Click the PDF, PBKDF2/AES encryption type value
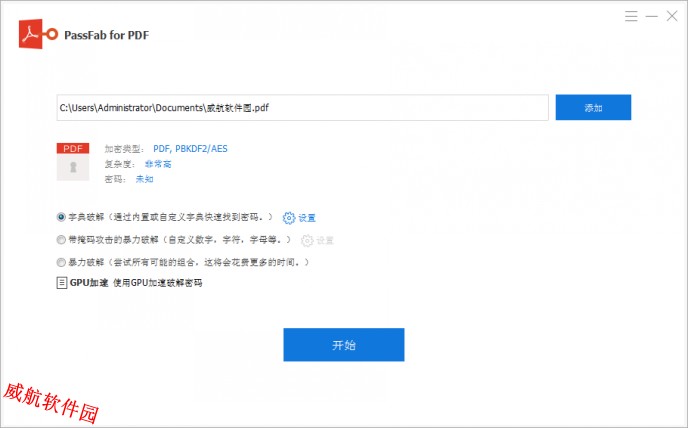The width and height of the screenshot is (688, 428). (x=190, y=149)
